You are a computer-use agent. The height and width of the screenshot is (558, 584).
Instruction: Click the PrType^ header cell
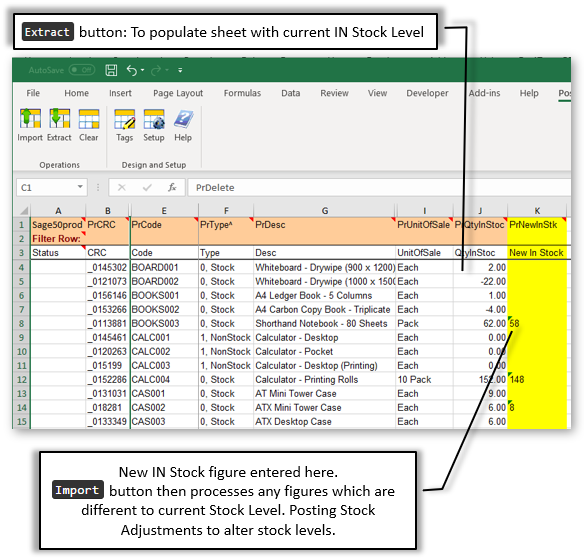coord(226,225)
